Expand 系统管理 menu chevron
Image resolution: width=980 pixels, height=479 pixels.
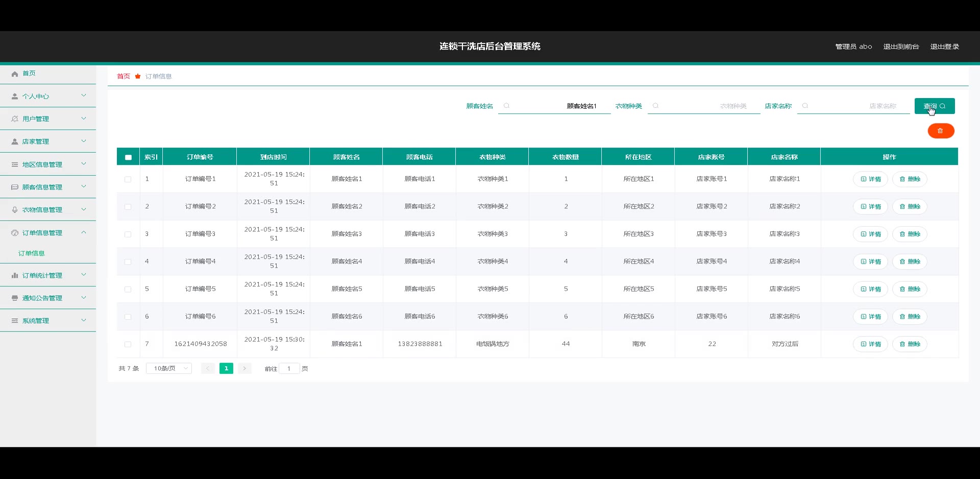tap(84, 320)
